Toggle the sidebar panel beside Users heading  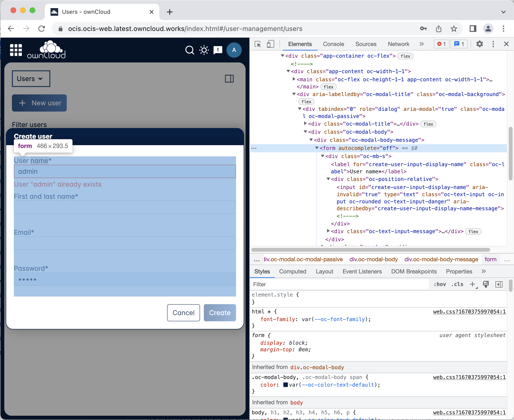pos(229,79)
